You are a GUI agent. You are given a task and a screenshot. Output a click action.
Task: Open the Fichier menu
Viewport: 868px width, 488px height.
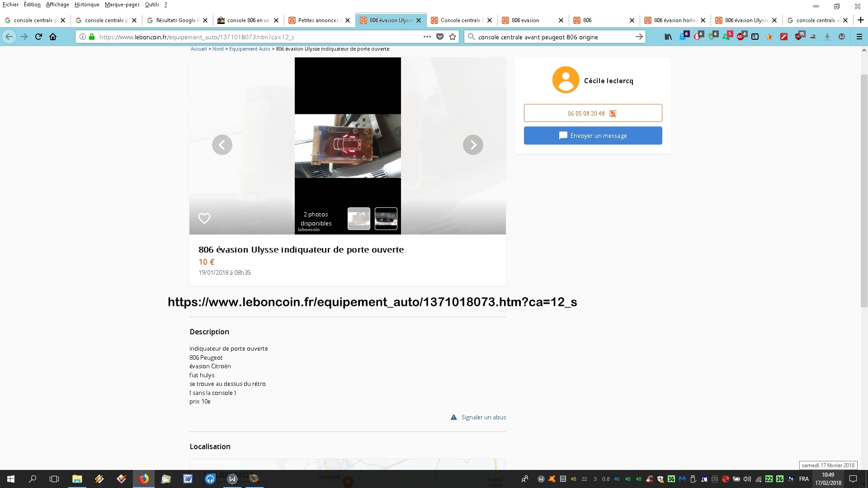pyautogui.click(x=10, y=5)
